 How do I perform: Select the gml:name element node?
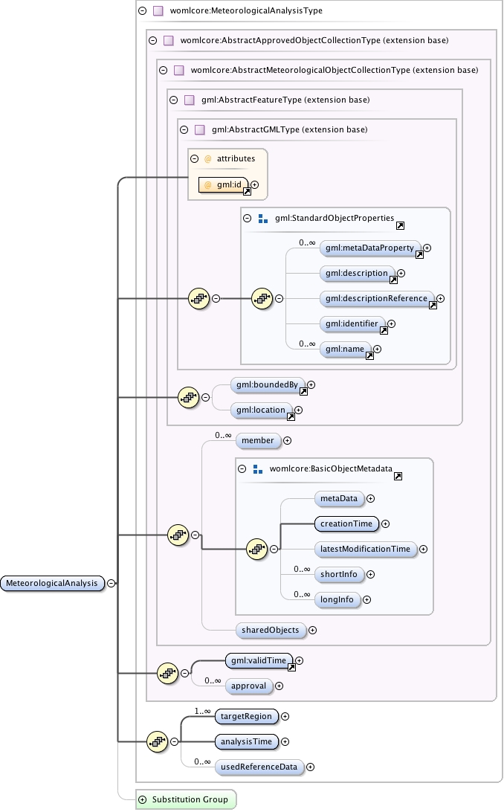click(x=345, y=349)
